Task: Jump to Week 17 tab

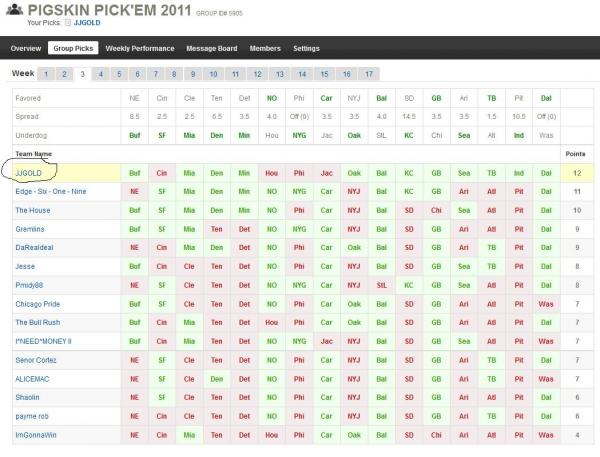Action: coord(369,74)
